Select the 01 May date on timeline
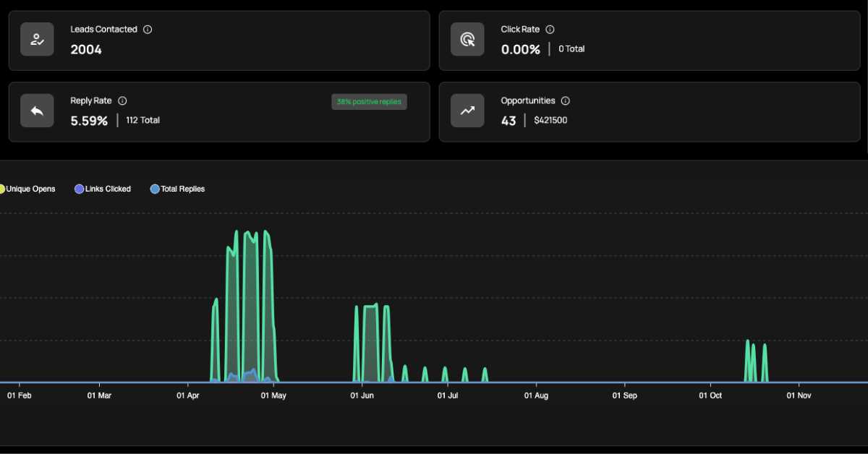868x454 pixels. point(272,396)
